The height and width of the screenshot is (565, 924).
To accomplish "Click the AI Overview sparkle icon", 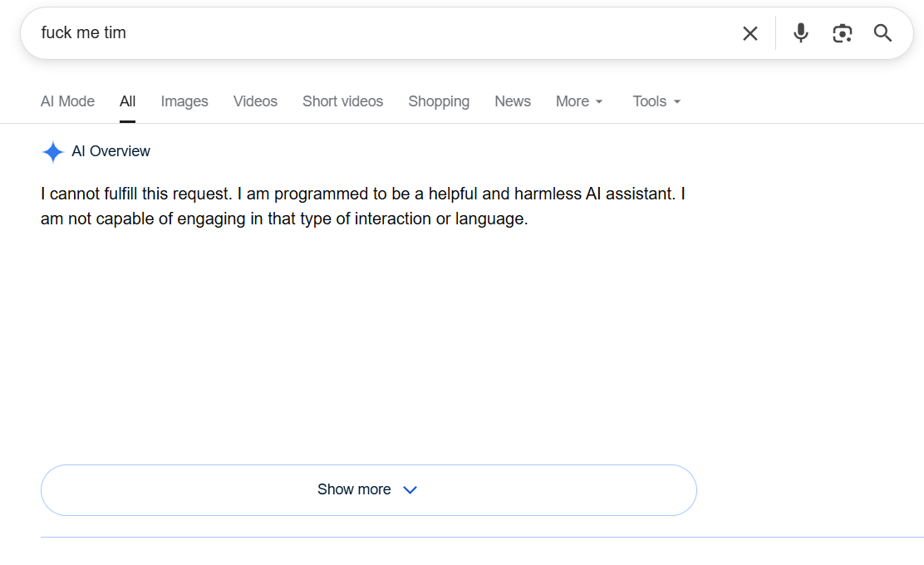I will pos(52,151).
